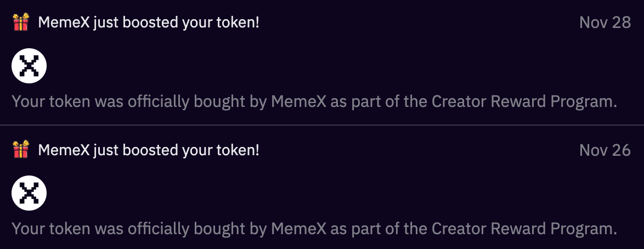Open the Nov 26 "MemeX just boosted your token!" title

(148, 150)
